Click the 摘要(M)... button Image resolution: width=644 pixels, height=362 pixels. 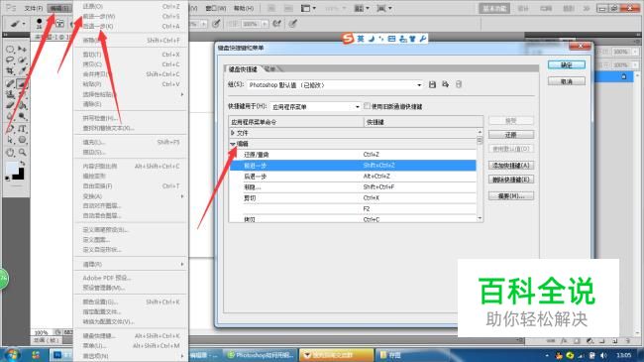point(511,195)
